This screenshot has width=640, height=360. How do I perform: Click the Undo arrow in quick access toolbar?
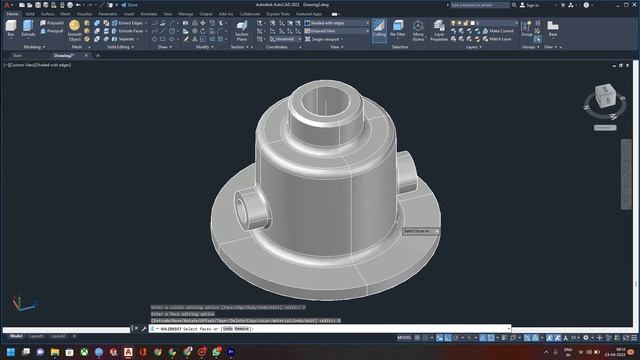click(x=78, y=5)
